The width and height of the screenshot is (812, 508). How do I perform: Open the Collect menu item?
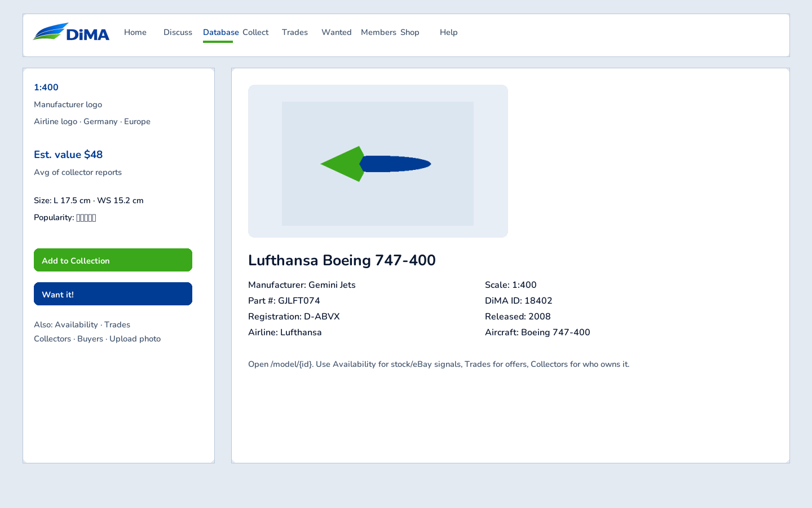pos(255,32)
